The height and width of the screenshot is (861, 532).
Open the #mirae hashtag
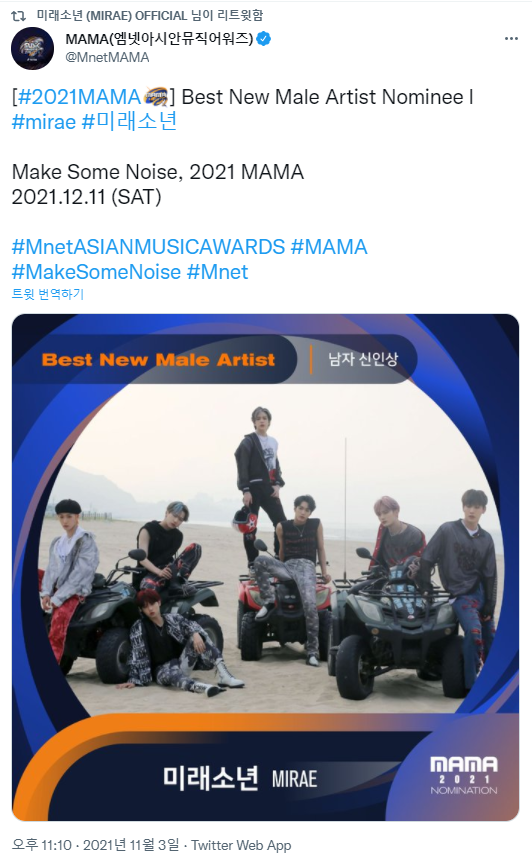click(x=44, y=121)
